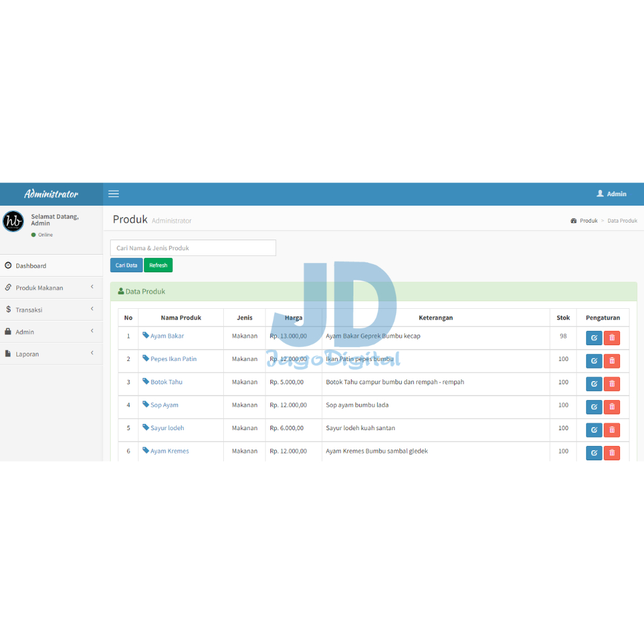Screen dimensions: 644x644
Task: Click the Keterangan column header
Action: [x=436, y=318]
